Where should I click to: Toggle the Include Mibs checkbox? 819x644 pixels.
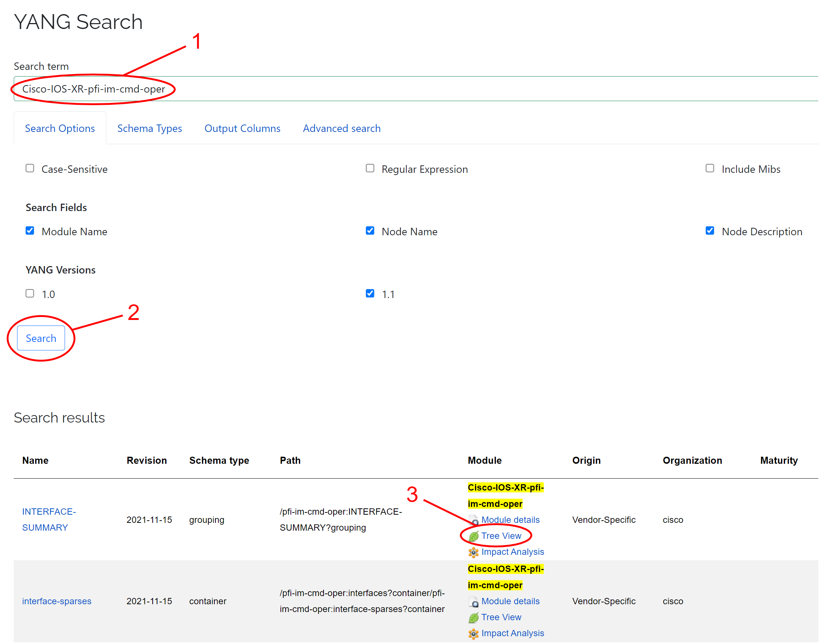click(x=710, y=169)
